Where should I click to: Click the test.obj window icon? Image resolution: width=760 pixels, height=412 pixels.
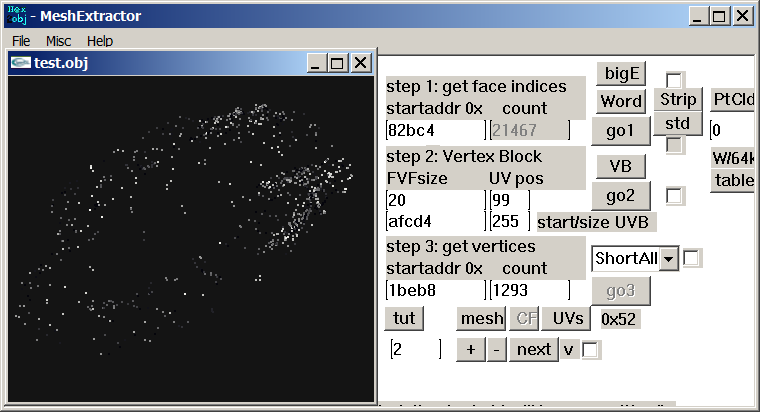[21, 63]
